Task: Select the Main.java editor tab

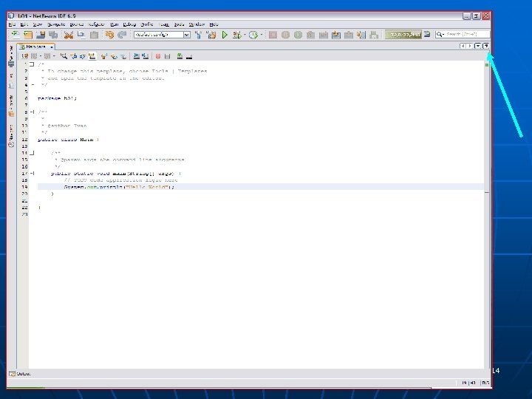Action: click(x=35, y=47)
